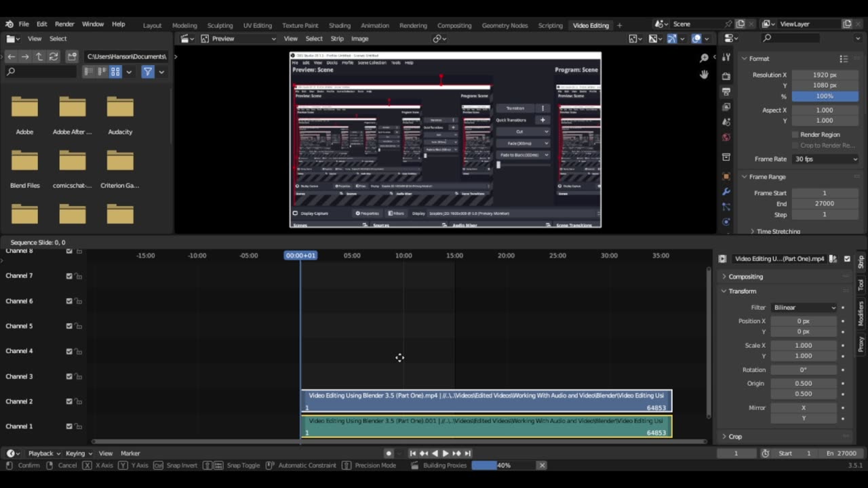Screen dimensions: 868x488
Task: Switch file browser to horizontal list view
Action: coord(102,71)
